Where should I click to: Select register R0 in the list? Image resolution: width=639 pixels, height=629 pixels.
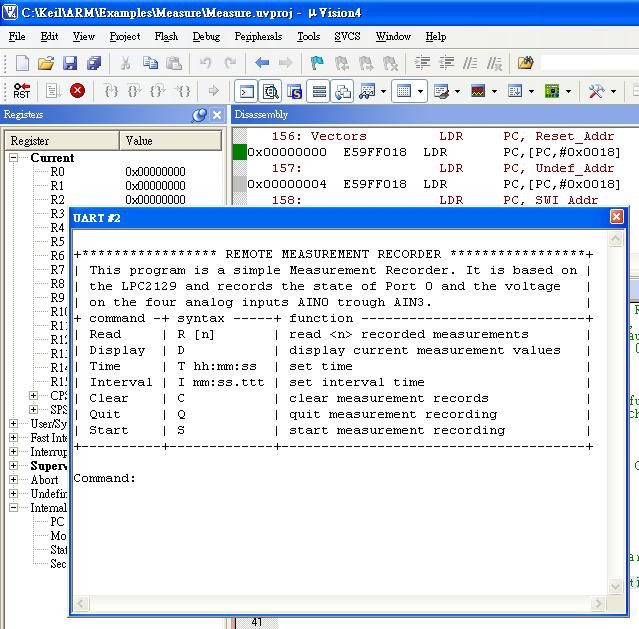click(x=58, y=172)
